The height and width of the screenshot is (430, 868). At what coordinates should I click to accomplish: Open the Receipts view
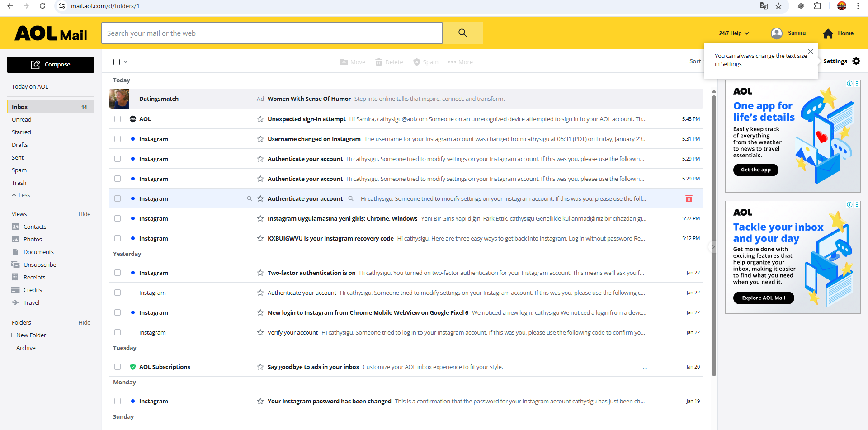34,277
